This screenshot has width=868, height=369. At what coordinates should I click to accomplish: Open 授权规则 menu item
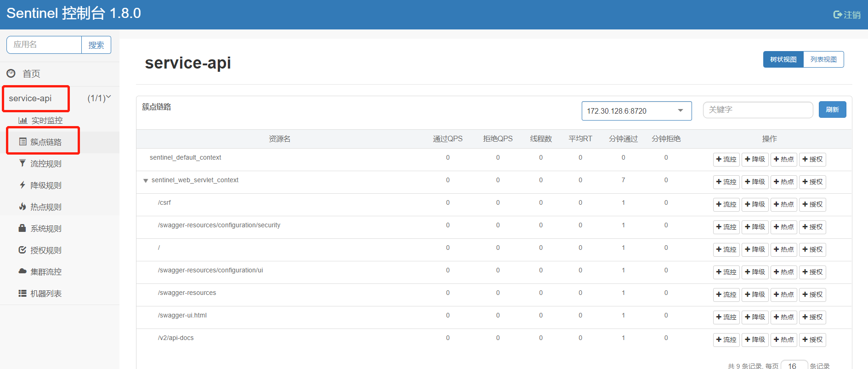(46, 250)
